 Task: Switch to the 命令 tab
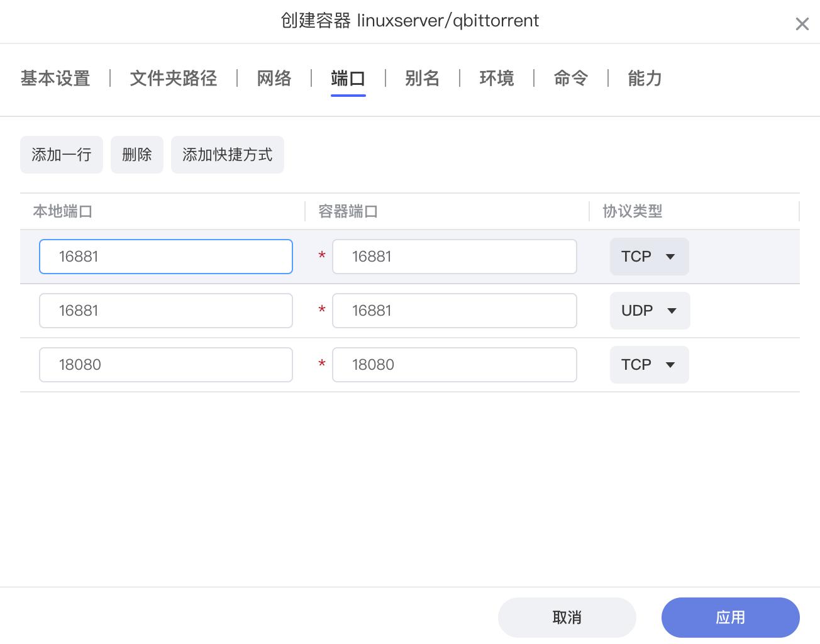[x=570, y=79]
